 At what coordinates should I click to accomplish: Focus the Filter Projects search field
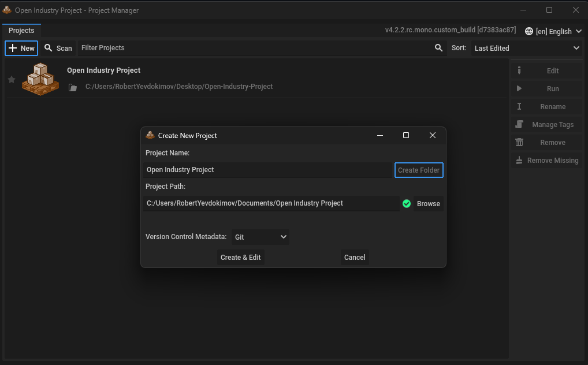point(262,48)
